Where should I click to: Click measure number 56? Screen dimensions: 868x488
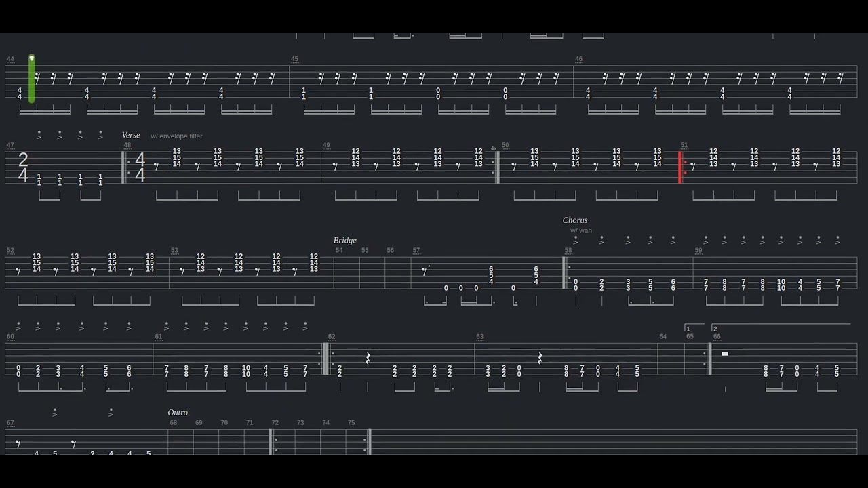pyautogui.click(x=391, y=250)
